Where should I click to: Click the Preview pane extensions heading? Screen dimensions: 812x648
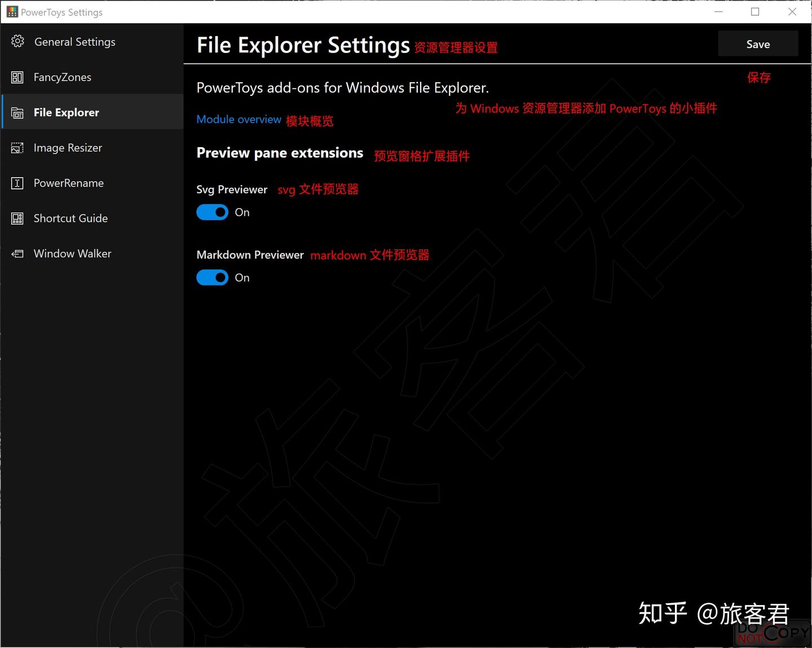coord(279,152)
